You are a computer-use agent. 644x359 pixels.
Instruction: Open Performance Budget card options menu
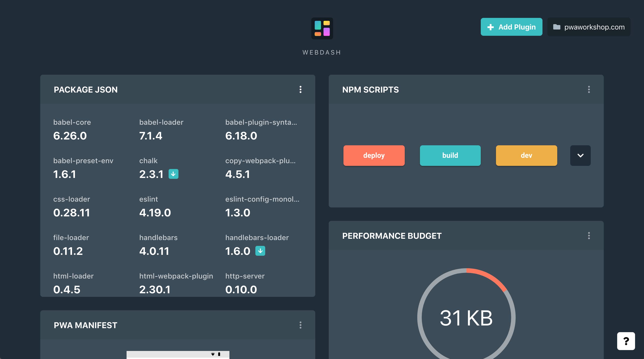pyautogui.click(x=589, y=236)
